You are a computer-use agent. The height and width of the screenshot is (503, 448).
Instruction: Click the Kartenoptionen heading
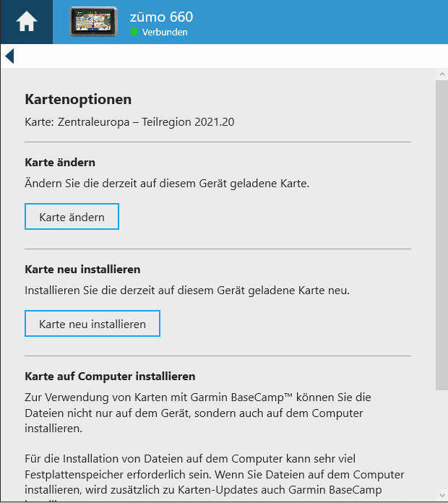[x=78, y=100]
